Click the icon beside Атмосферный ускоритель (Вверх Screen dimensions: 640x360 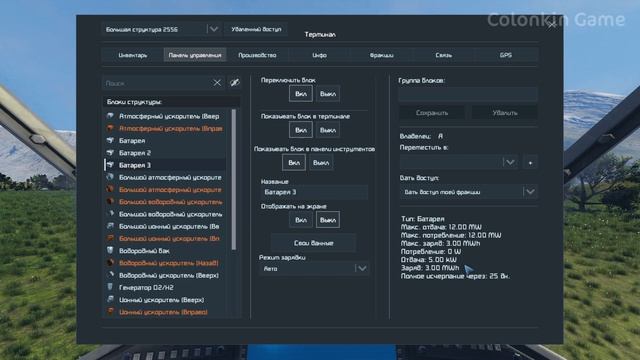pos(110,116)
